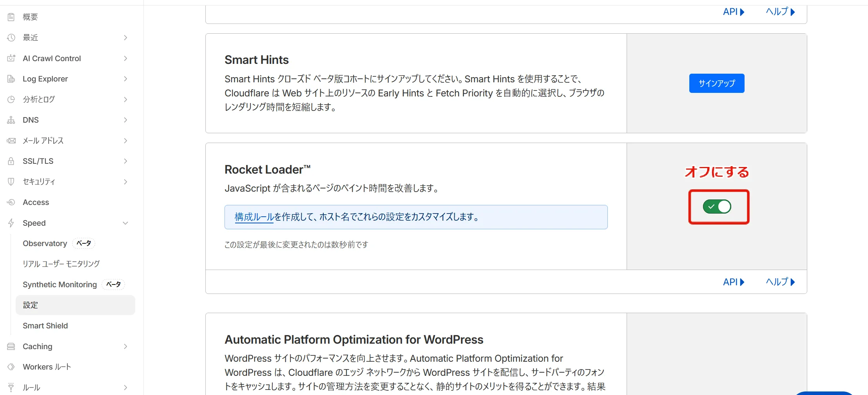This screenshot has width=868, height=395.
Task: Collapse the Speed section chevron
Action: pyautogui.click(x=125, y=223)
